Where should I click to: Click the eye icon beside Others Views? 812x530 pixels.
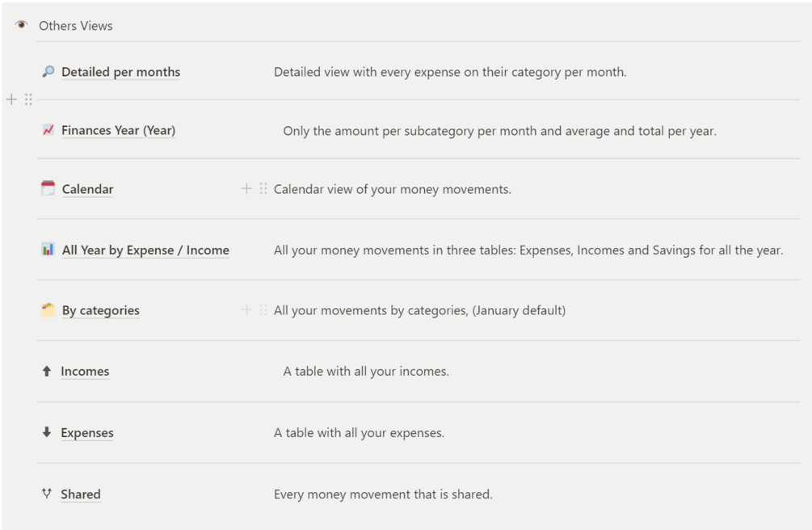coord(22,25)
